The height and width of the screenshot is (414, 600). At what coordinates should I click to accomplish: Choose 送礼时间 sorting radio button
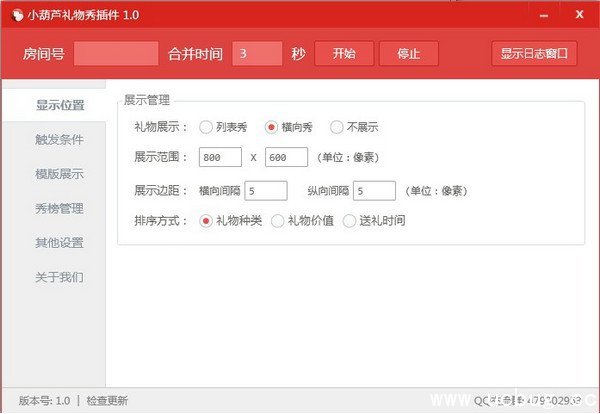coord(350,221)
